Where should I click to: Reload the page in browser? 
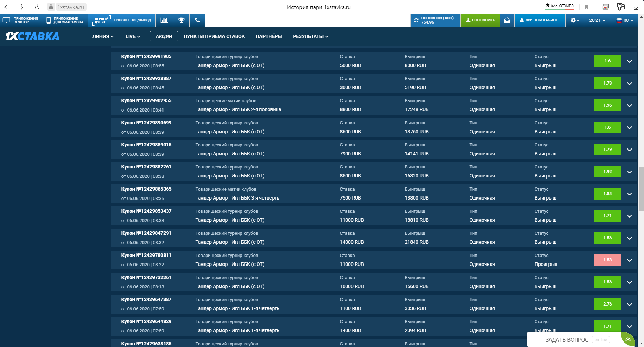click(x=37, y=7)
